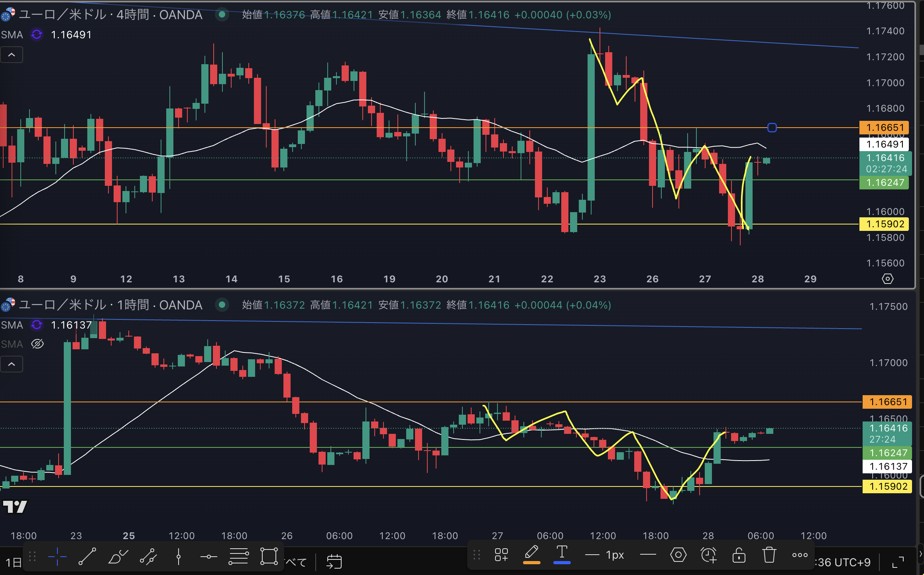Select the horizontal line tool
The width and height of the screenshot is (924, 575).
[208, 557]
